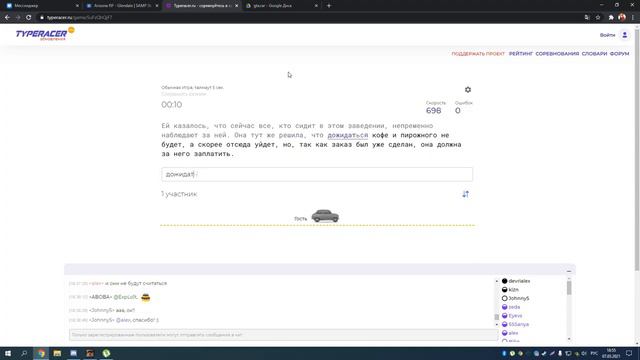The height and width of the screenshot is (360, 640).
Task: Click the 00:10 timer
Action: point(171,104)
